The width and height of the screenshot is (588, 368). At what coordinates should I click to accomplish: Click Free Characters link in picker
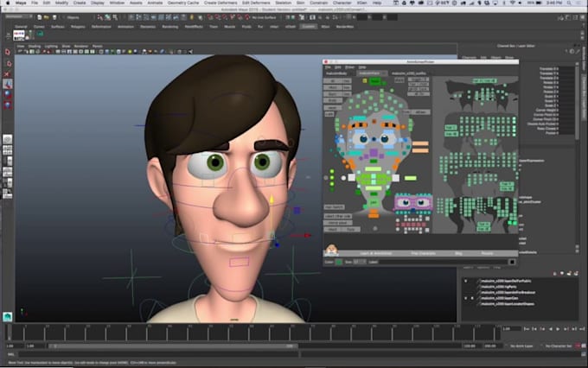(424, 254)
